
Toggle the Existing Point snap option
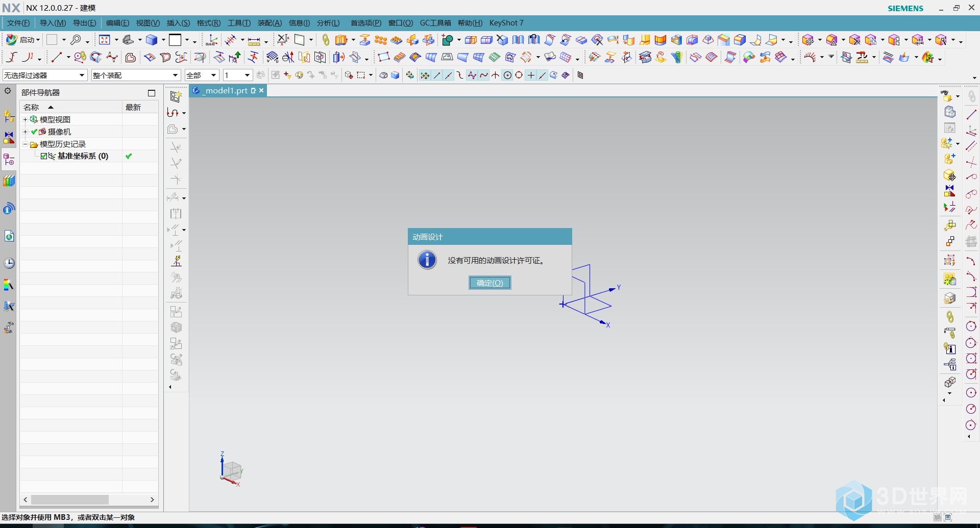(x=531, y=76)
